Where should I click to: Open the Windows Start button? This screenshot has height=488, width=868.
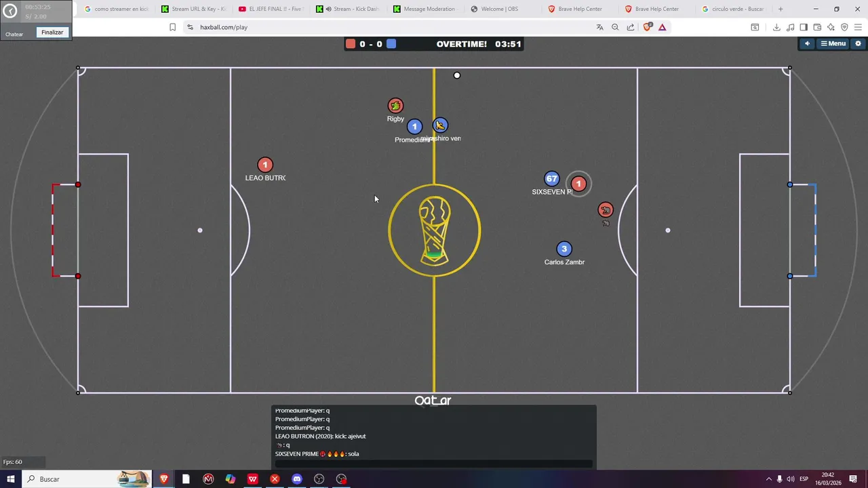[x=10, y=479]
